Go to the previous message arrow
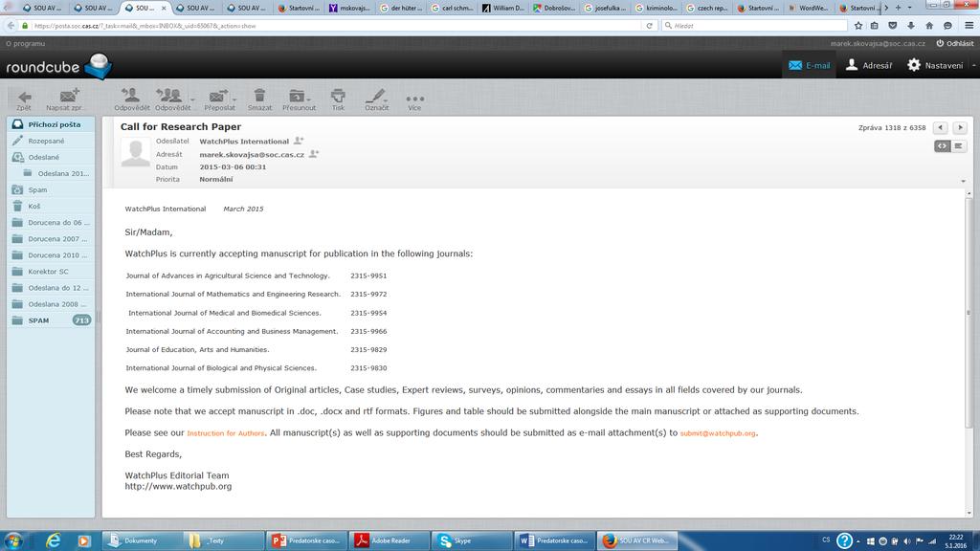The image size is (980, 551). pos(941,127)
